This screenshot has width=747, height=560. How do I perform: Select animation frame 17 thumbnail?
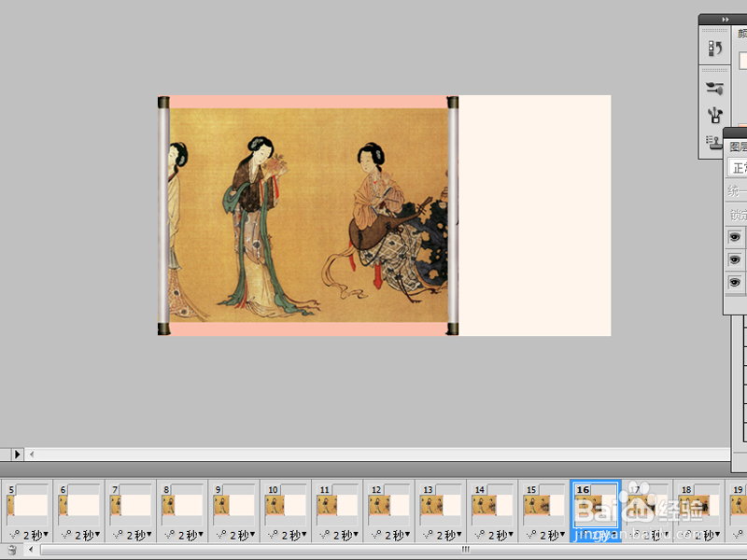647,504
